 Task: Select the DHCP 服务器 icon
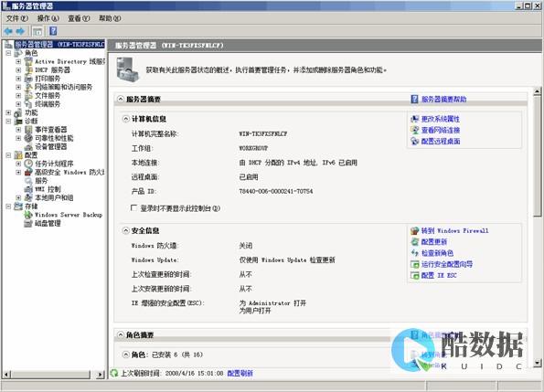tap(28, 70)
